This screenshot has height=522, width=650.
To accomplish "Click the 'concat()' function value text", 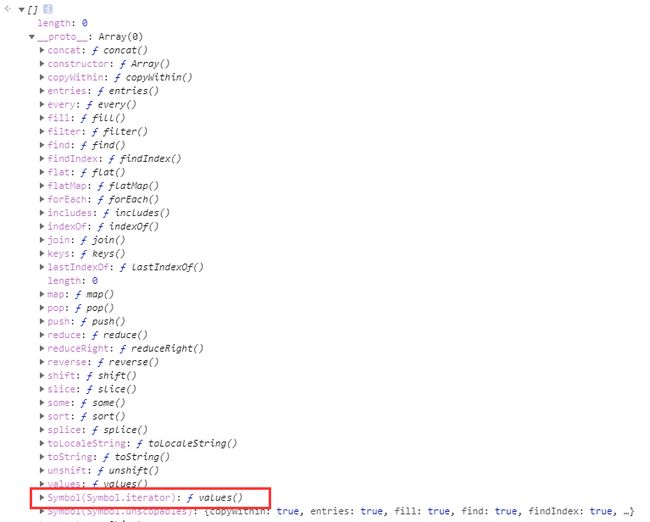I will (x=125, y=51).
